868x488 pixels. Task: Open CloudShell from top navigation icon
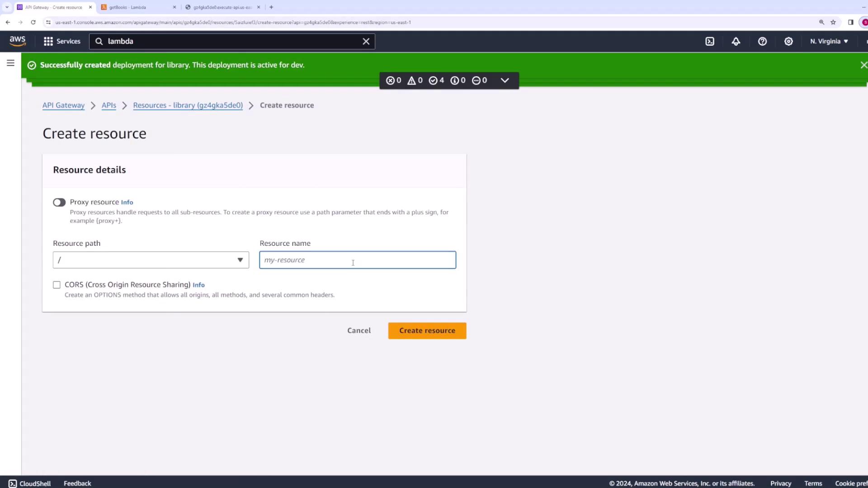tap(710, 41)
